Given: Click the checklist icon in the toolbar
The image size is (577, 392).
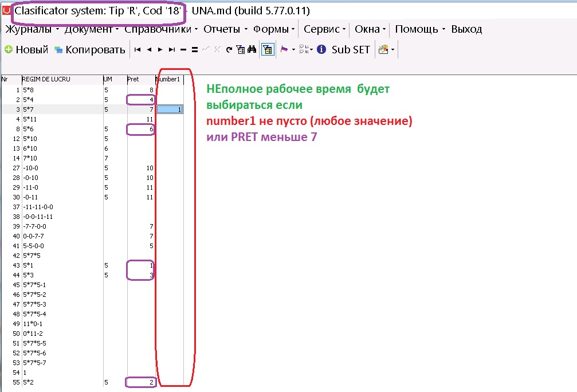Looking at the screenshot, I should [304, 49].
